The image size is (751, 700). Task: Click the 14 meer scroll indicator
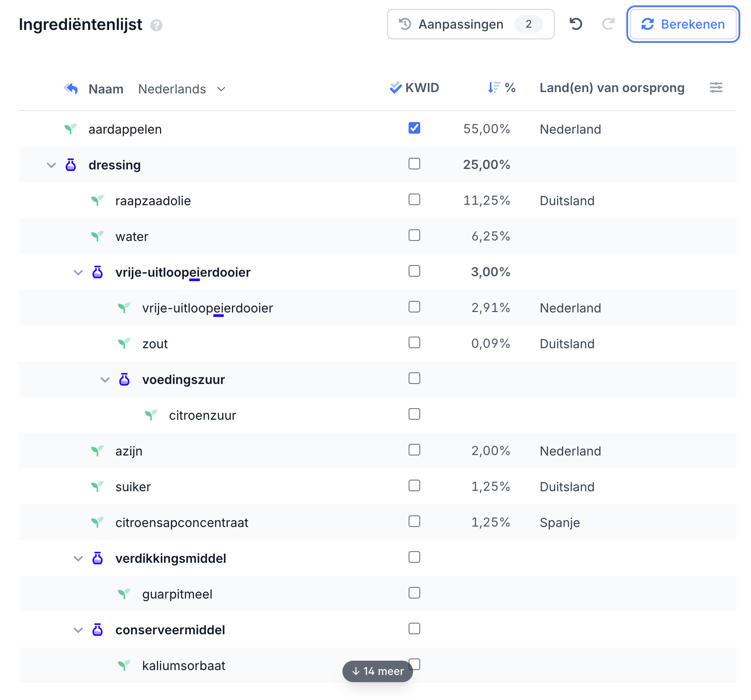(377, 671)
